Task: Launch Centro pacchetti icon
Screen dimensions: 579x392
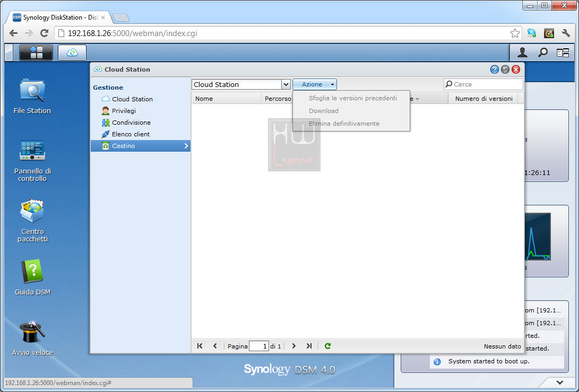Action: 32,221
